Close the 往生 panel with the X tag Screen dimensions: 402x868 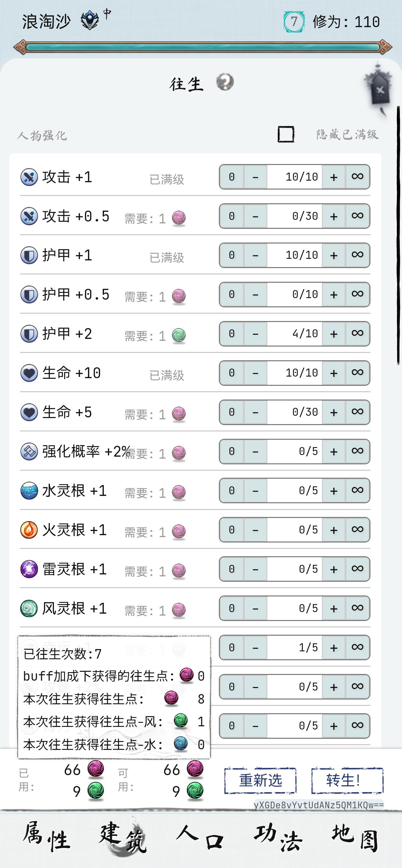380,90
